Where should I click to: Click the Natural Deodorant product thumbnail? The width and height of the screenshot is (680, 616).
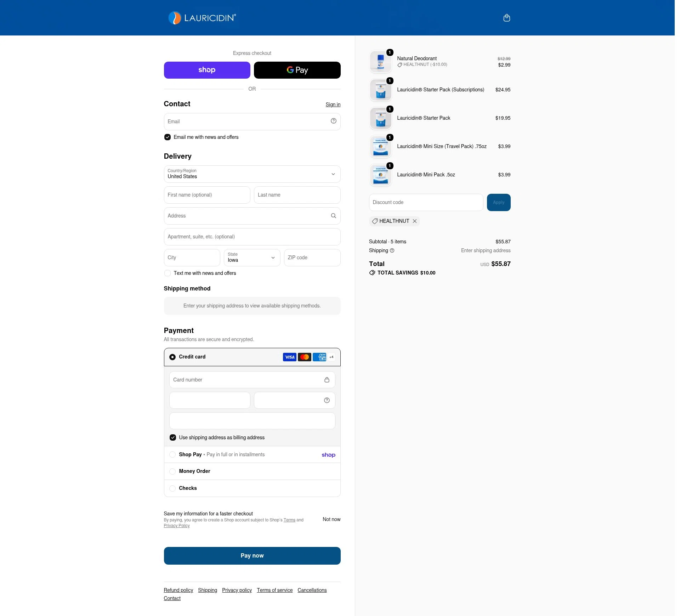pyautogui.click(x=380, y=62)
